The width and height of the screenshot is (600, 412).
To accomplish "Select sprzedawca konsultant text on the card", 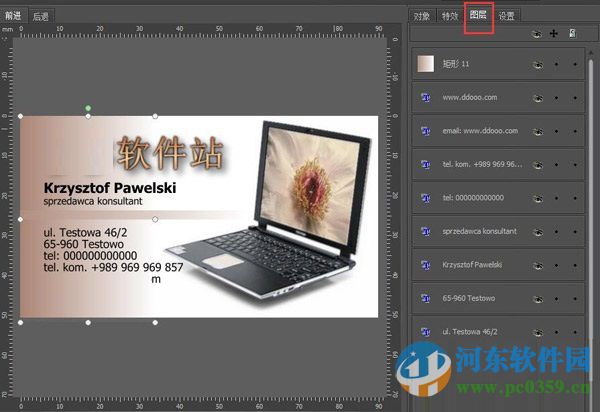I will click(93, 201).
